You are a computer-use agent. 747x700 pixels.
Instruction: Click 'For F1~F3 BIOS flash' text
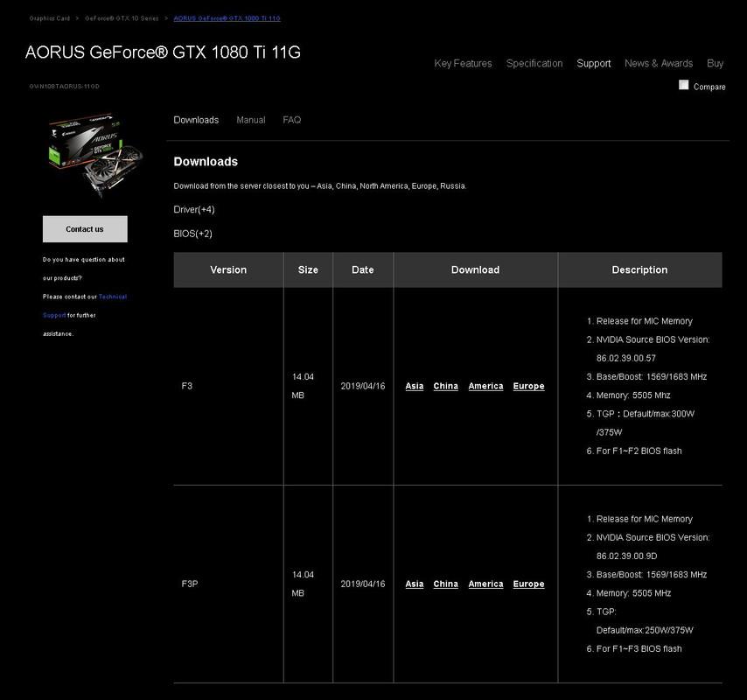(639, 648)
